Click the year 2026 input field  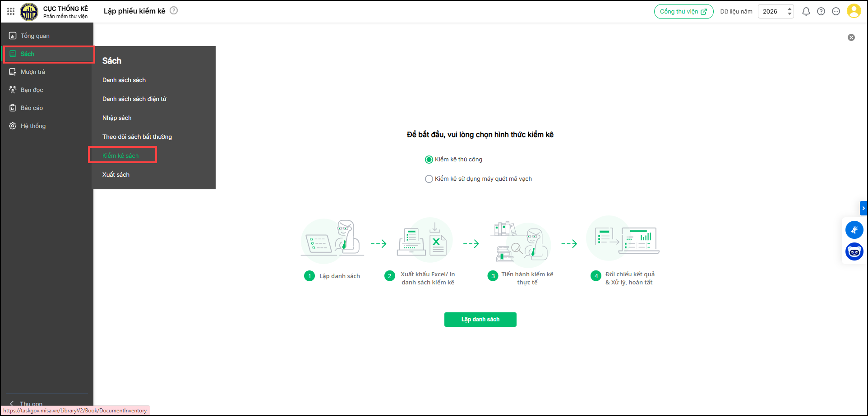click(x=771, y=12)
